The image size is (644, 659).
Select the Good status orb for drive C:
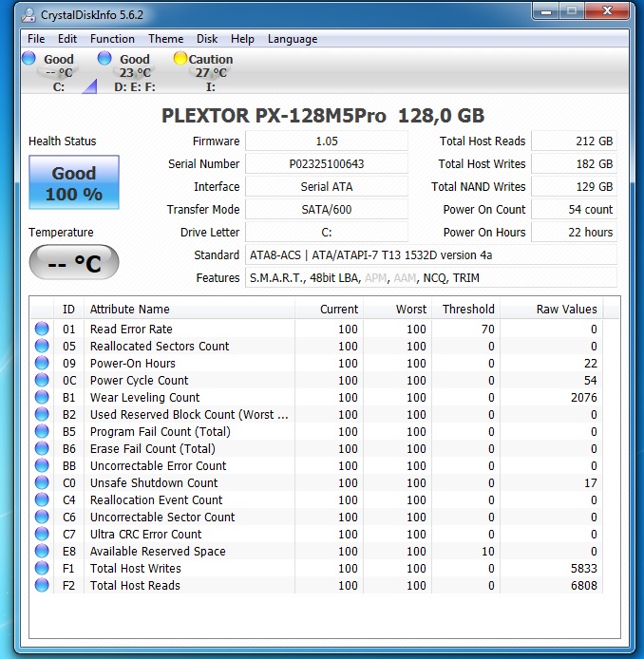[x=28, y=59]
